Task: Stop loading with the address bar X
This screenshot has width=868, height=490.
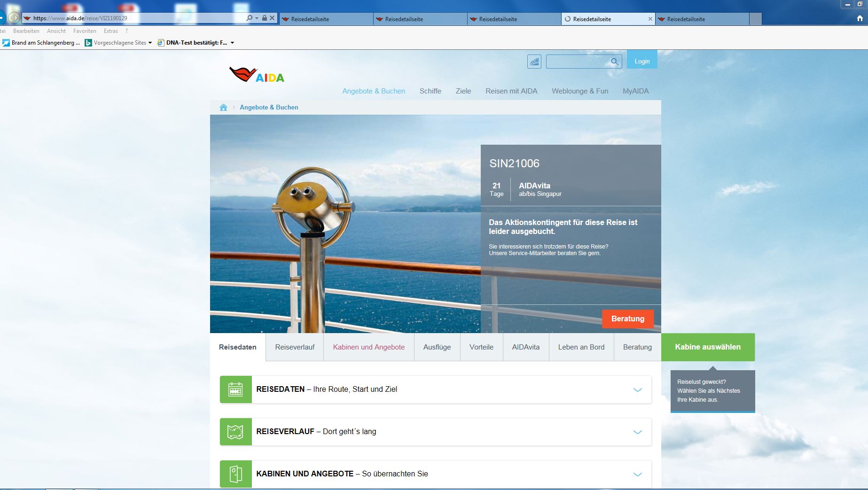Action: 272,18
